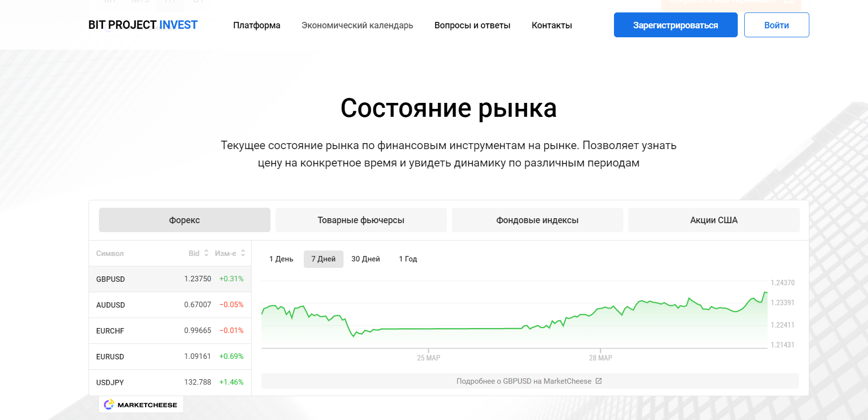Sort by the Изм-е column arrows
The height and width of the screenshot is (420, 868).
tap(243, 253)
